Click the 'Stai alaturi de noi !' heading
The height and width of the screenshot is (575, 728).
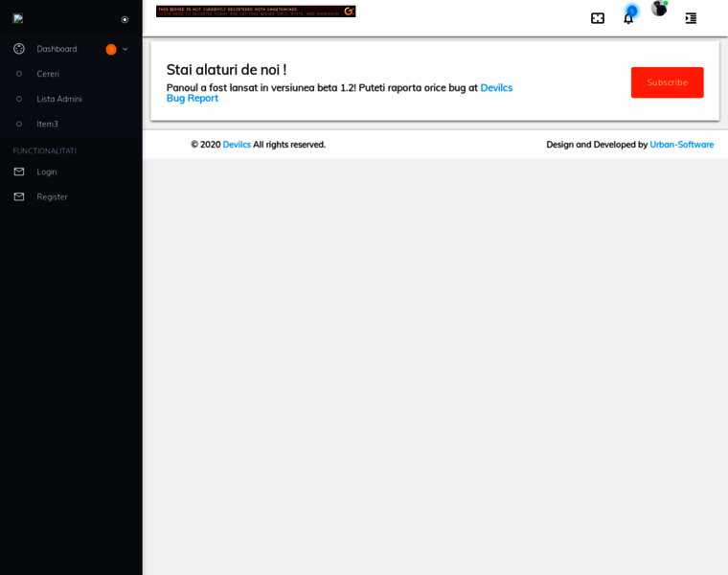[x=227, y=70]
